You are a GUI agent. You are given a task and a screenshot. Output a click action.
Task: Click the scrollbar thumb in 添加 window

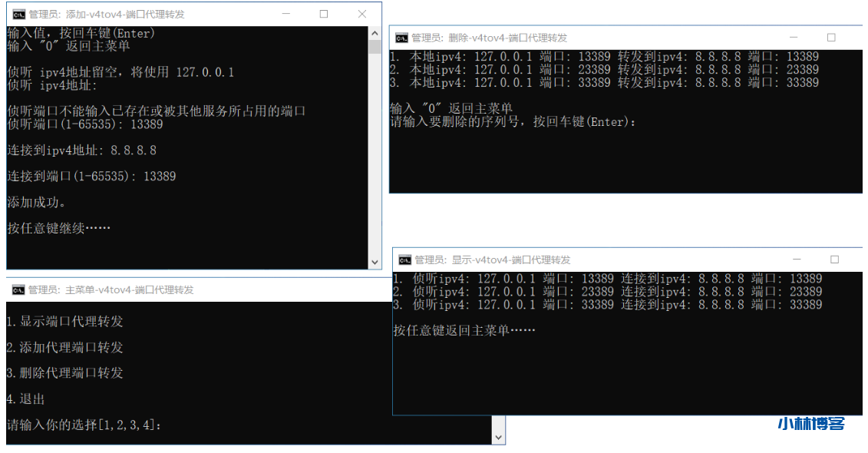point(375,47)
